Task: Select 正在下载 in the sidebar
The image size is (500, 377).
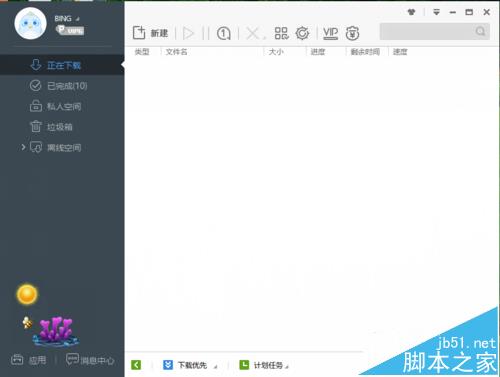Action: [x=62, y=65]
